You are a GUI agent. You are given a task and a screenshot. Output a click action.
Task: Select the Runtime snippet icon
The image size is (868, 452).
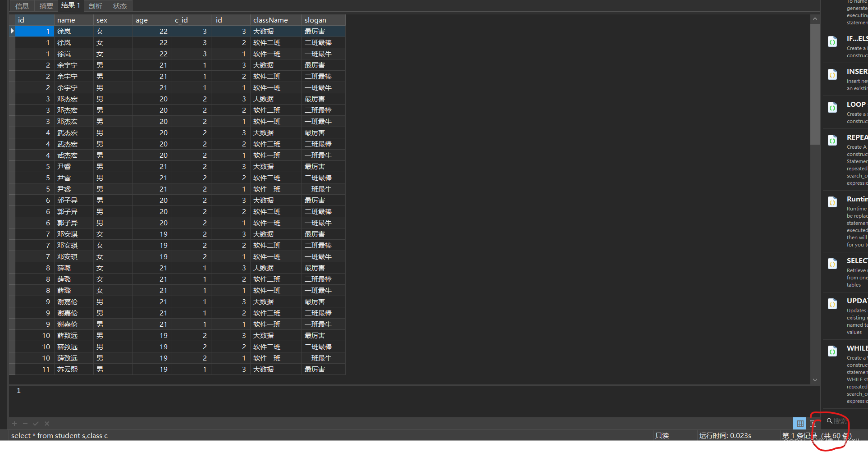point(832,202)
